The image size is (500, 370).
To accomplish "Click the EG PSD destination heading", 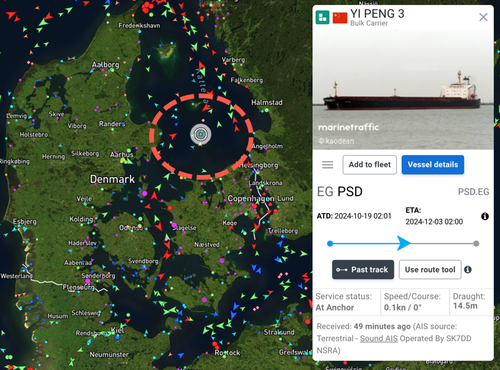I will [339, 192].
